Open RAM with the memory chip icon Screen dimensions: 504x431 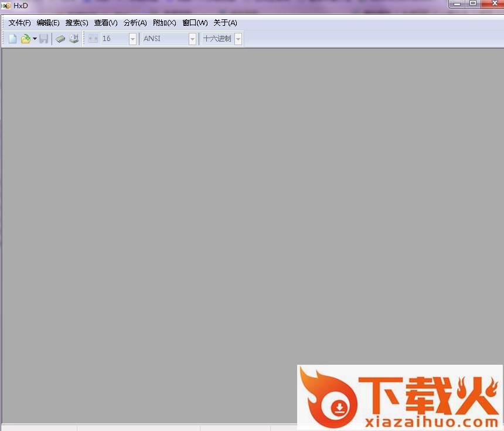pos(60,39)
